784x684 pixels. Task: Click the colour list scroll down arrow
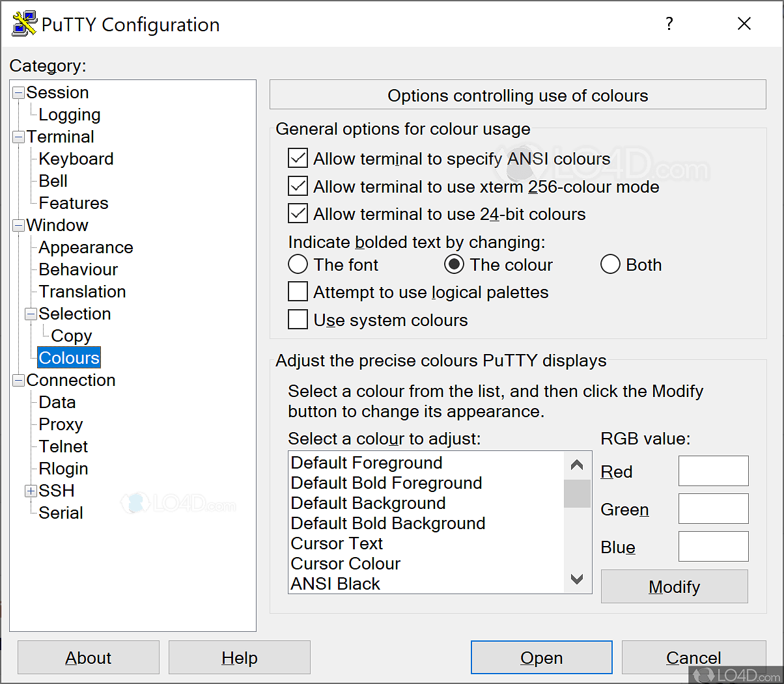[577, 579]
